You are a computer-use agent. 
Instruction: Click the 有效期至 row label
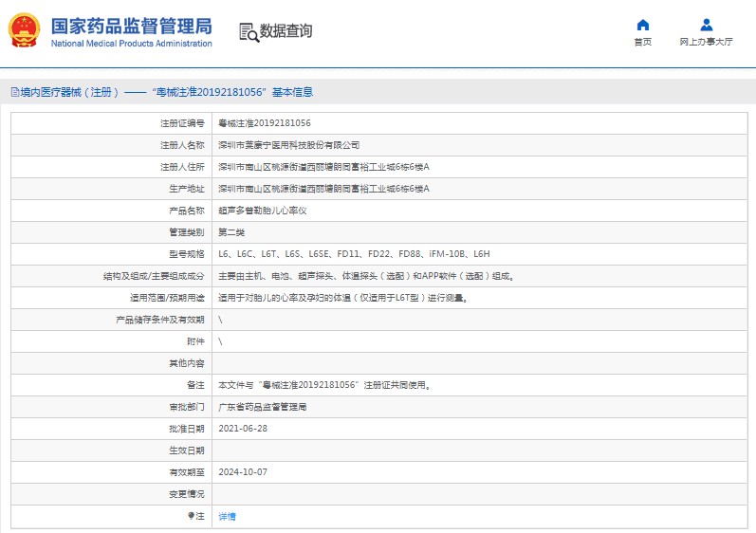[187, 472]
